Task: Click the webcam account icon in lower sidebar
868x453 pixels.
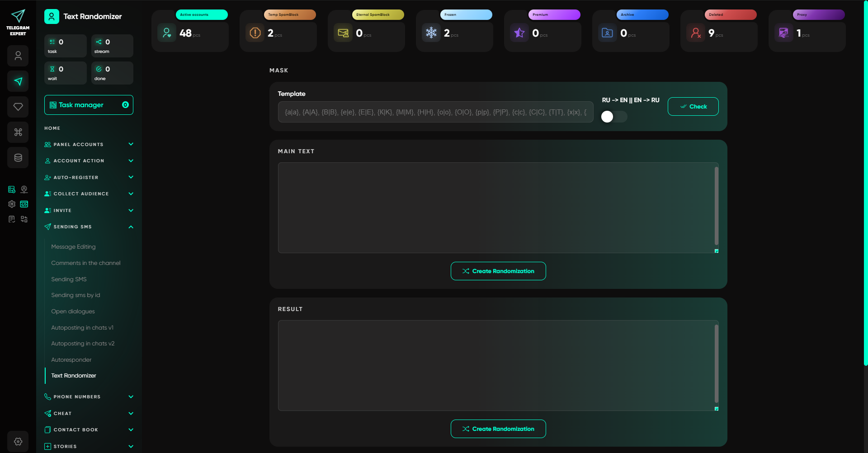Action: coord(24,189)
